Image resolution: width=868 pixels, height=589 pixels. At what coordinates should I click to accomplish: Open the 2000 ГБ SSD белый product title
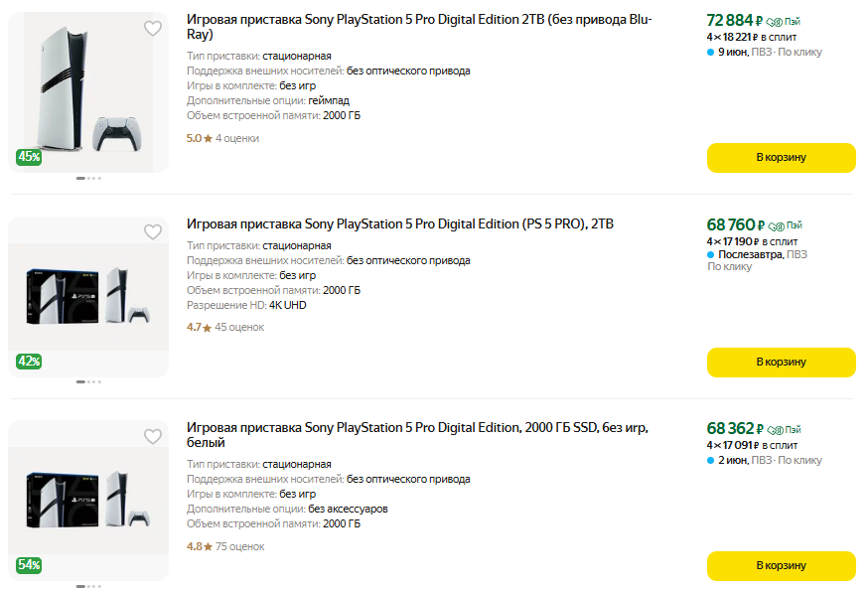coord(417,435)
